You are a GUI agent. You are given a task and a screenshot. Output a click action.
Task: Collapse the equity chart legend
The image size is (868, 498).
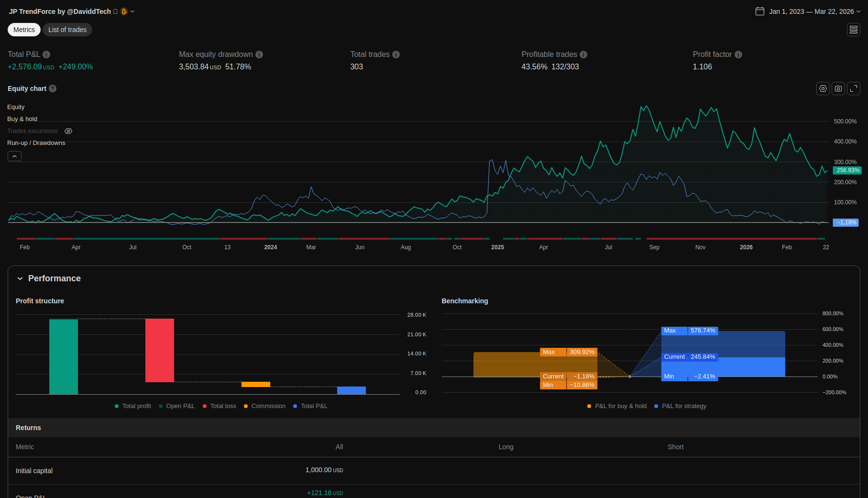click(14, 156)
